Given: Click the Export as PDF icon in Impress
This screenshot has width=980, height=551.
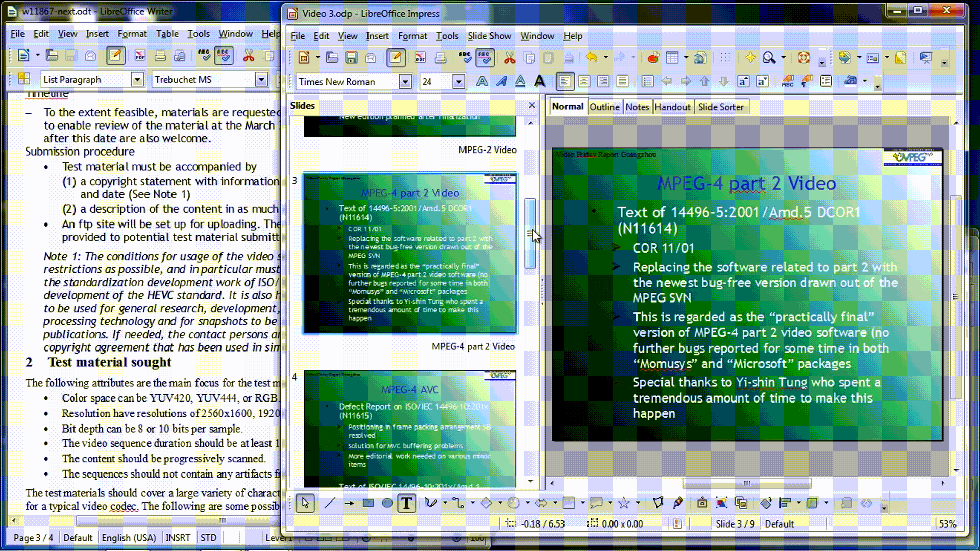Looking at the screenshot, I should pos(420,58).
